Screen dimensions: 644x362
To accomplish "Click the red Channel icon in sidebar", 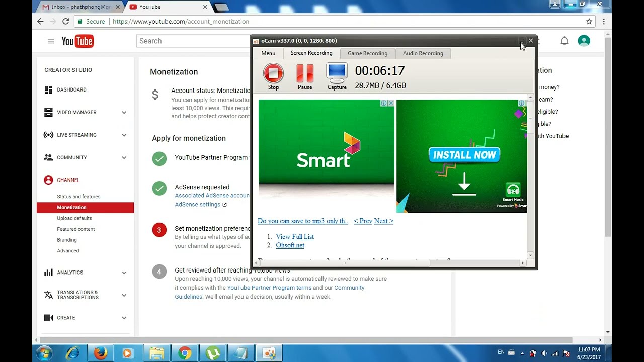I will [48, 180].
